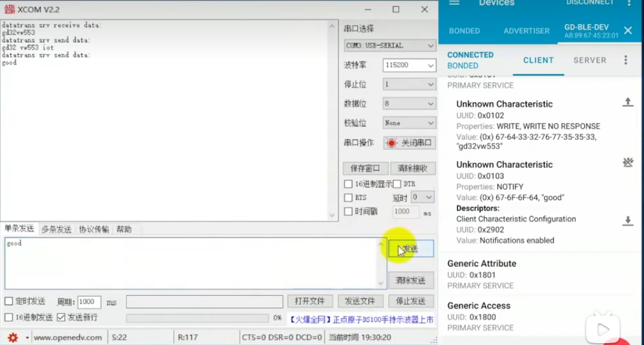Open XCOM settings gear icon

pyautogui.click(x=12, y=338)
